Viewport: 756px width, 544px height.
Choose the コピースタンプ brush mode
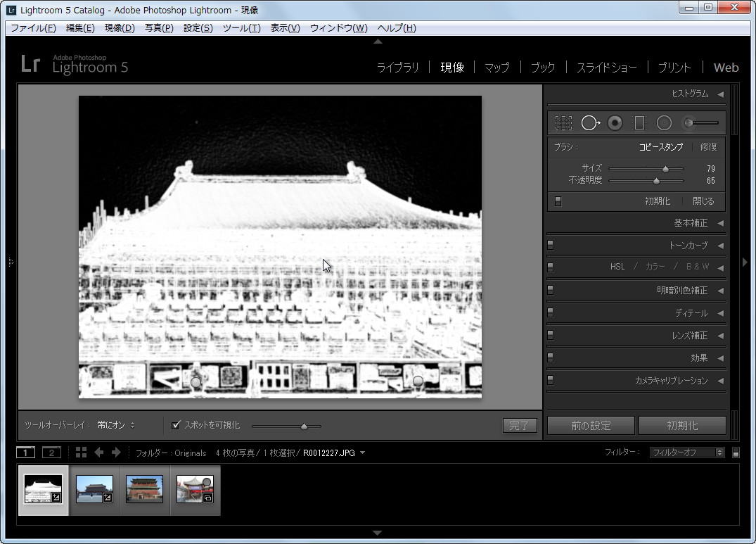coord(660,146)
